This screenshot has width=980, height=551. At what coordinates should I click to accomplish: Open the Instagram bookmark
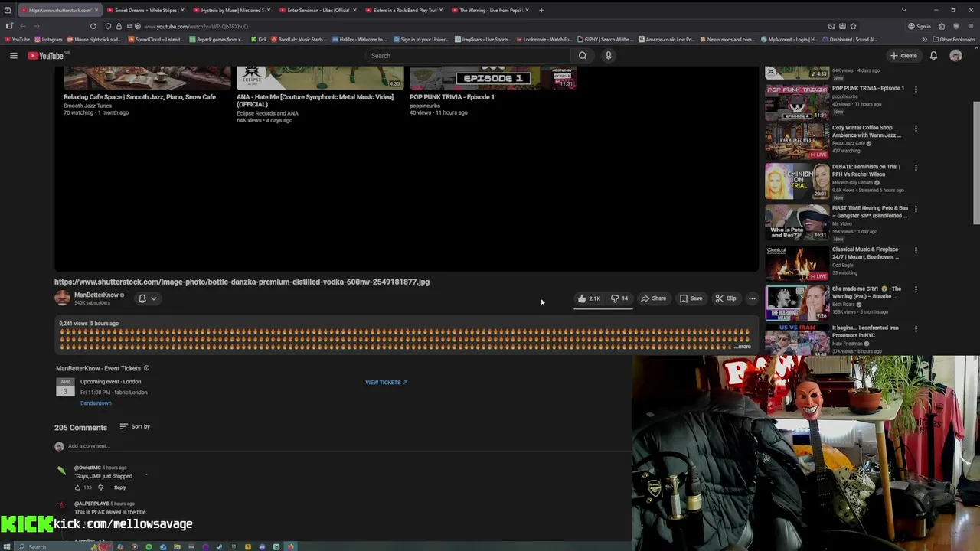(48, 40)
